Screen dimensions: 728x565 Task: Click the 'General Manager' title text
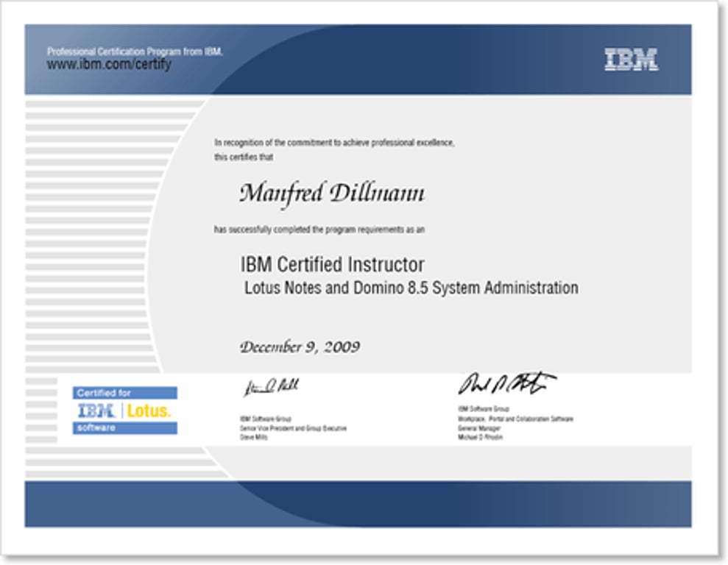pyautogui.click(x=479, y=428)
